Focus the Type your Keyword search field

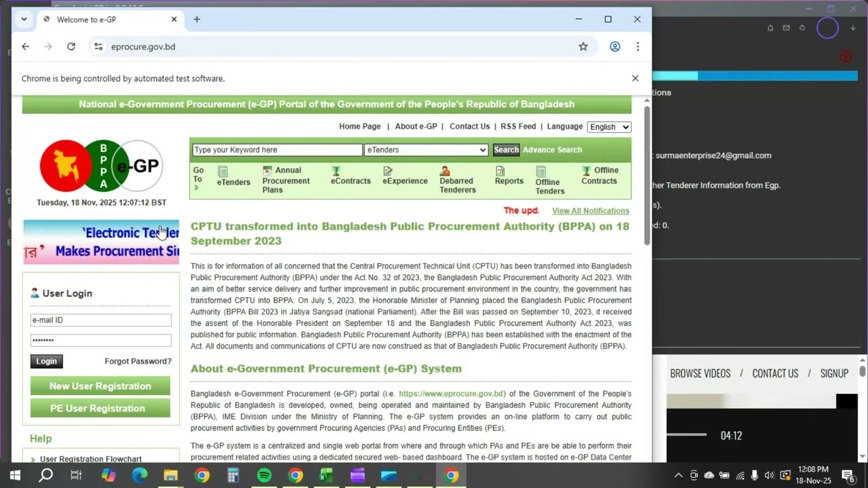(277, 150)
